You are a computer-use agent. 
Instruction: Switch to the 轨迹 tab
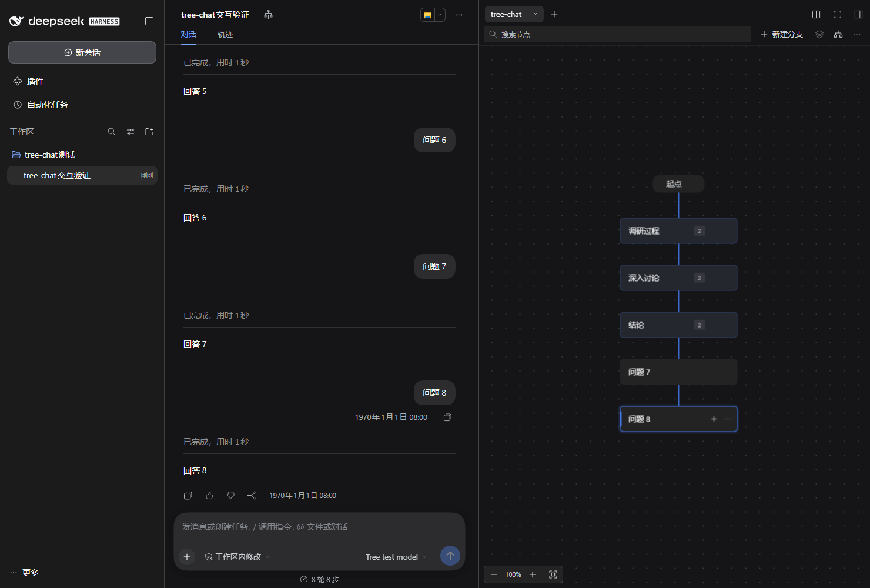click(x=225, y=34)
